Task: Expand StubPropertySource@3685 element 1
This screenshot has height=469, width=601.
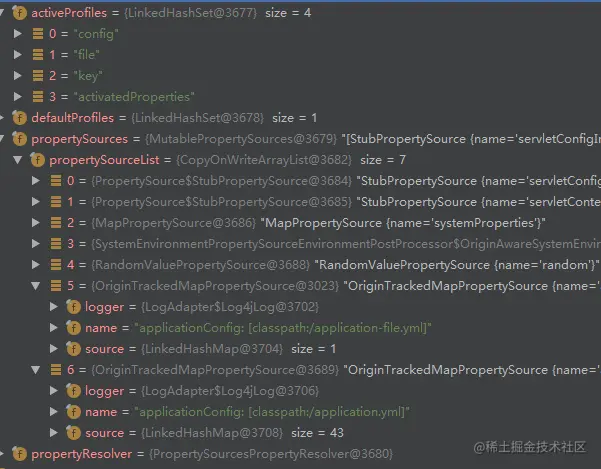Action: pos(36,202)
